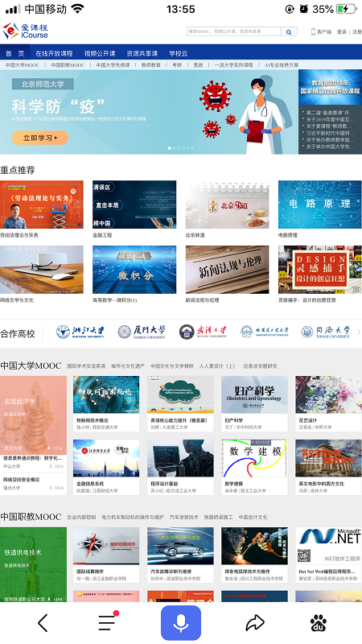The image size is (362, 644).
Task: Open the browser menu list icon
Action: pos(109,621)
